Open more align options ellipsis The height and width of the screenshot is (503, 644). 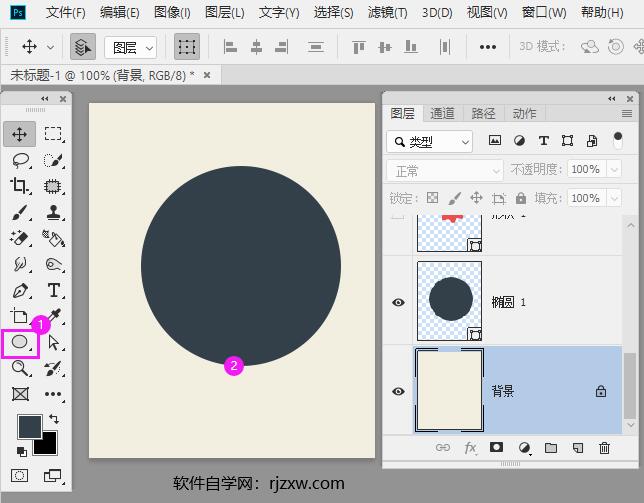pos(488,47)
